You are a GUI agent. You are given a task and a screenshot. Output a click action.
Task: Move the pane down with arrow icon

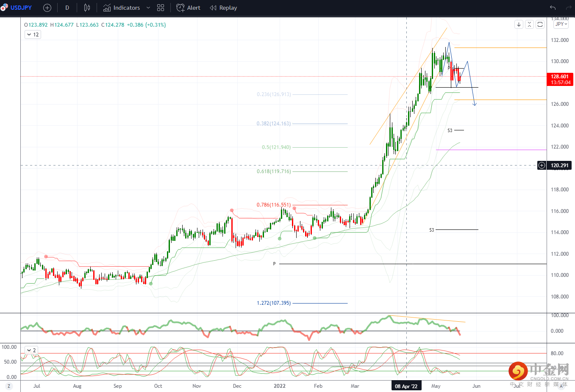click(519, 25)
